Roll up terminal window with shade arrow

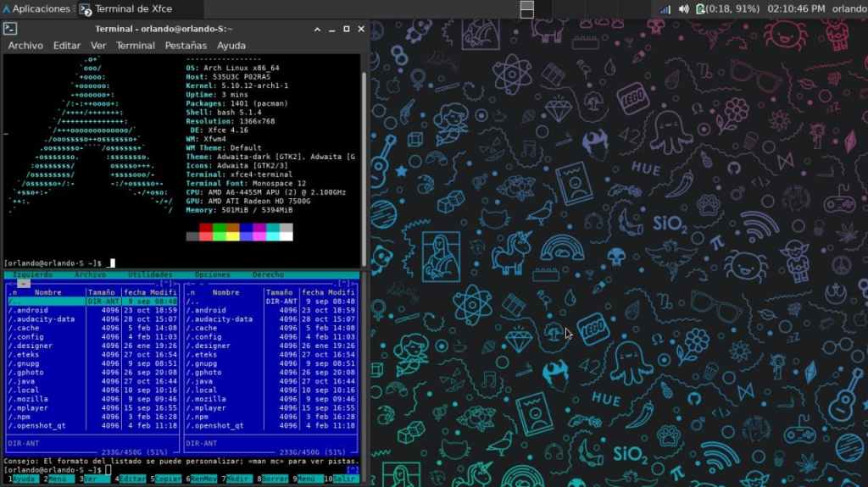point(318,29)
